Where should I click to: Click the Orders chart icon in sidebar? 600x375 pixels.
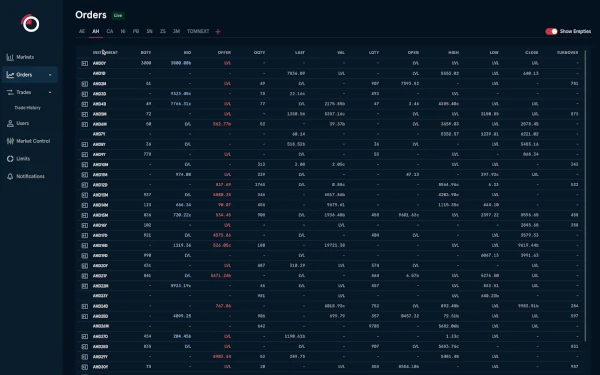(x=10, y=75)
